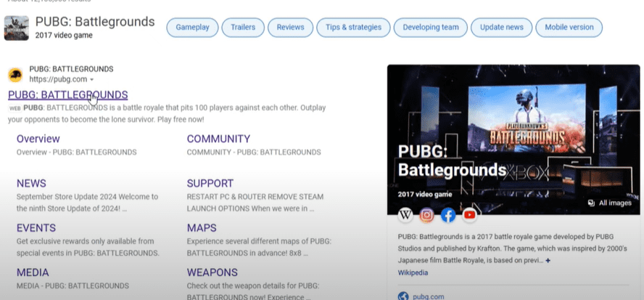Viewport: 644px width, 300px height.
Task: Open the WEAPONS sitelink
Action: pos(212,272)
